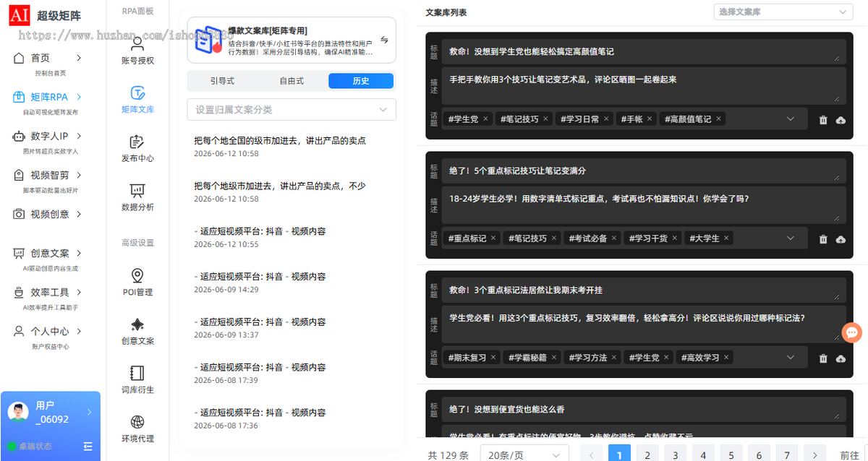This screenshot has width=868, height=461.
Task: Click the 爆款文案库 card thumbnail icon
Action: coord(208,41)
